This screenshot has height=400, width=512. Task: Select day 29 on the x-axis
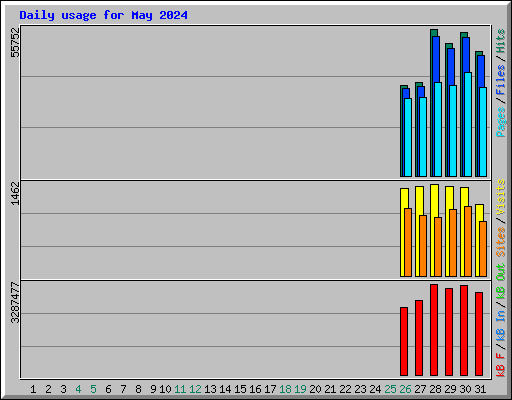[450, 389]
